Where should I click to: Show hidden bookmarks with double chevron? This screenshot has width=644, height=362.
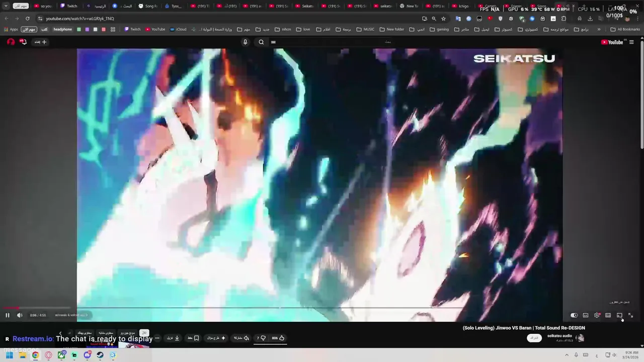(599, 29)
